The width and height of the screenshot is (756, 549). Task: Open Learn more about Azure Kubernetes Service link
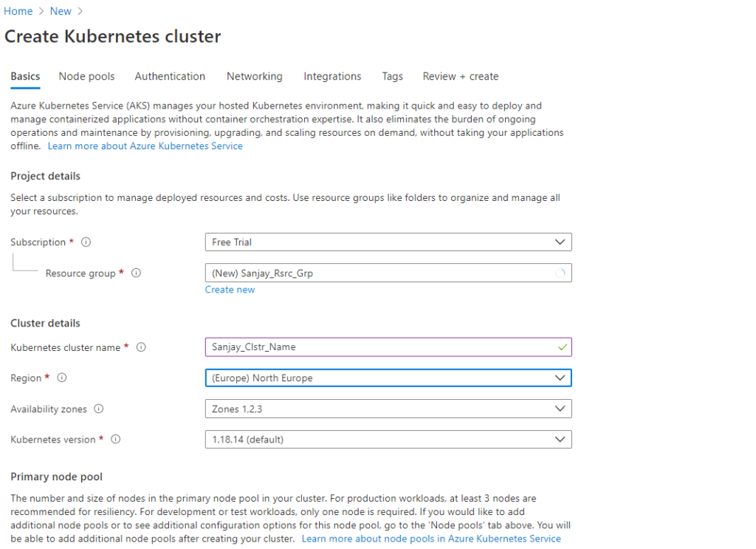tap(145, 146)
